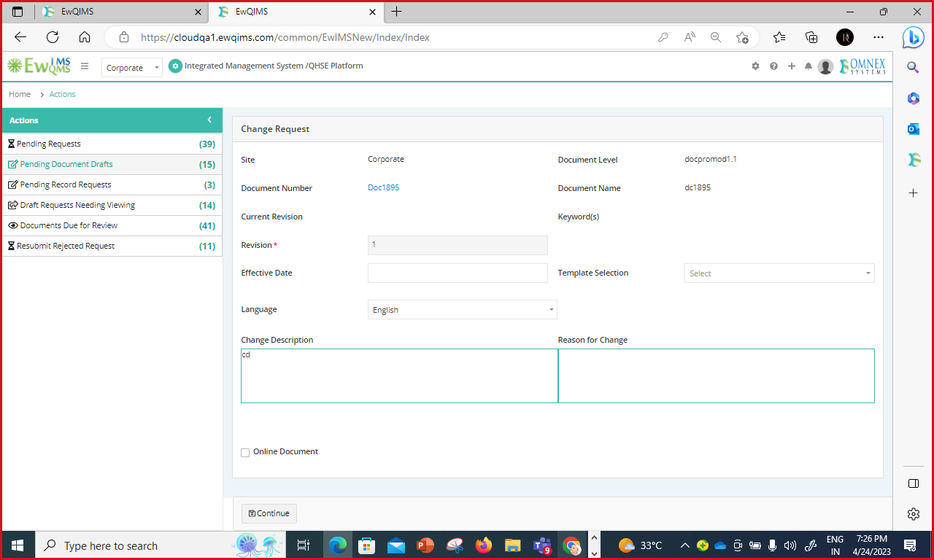Close the active EwQIMS tab
This screenshot has width=934, height=560.
pyautogui.click(x=372, y=12)
